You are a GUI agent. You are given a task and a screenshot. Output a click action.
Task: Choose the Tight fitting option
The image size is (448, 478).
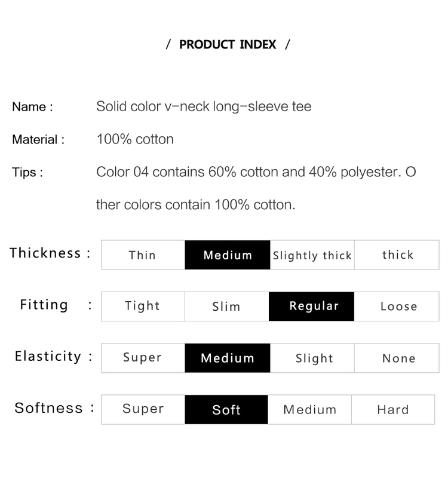click(143, 307)
